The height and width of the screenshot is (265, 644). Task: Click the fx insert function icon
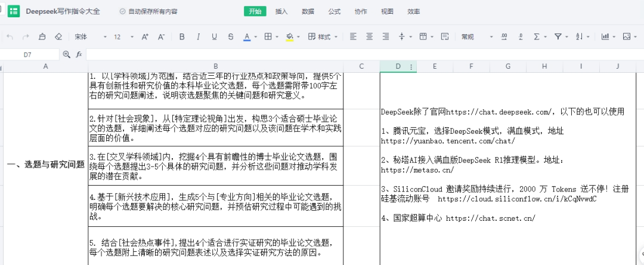[x=79, y=54]
